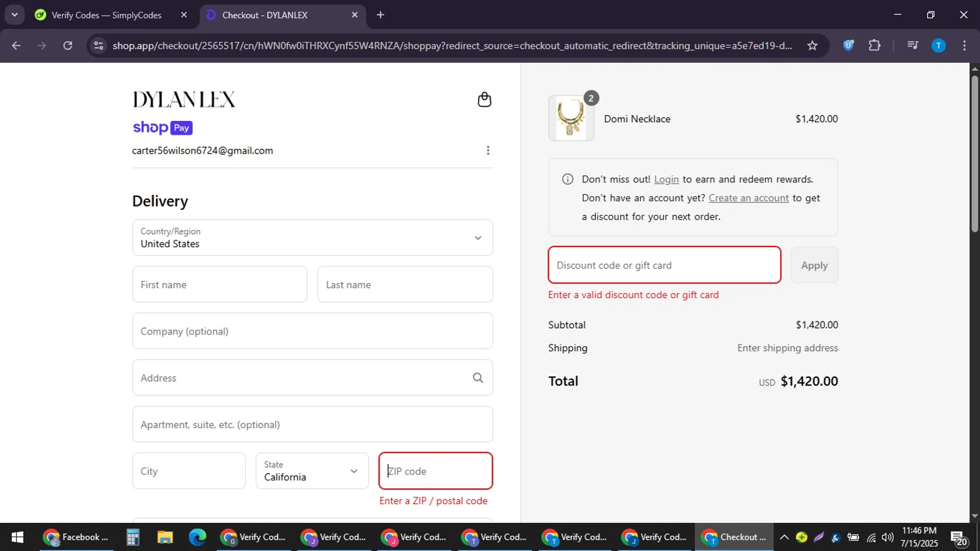Click the page vertical scrollbar

(x=975, y=154)
